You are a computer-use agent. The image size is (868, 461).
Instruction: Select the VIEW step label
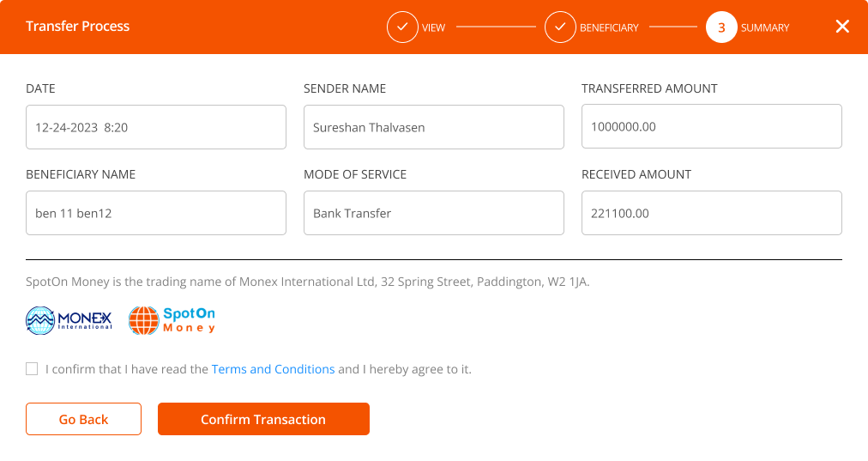[x=433, y=27]
